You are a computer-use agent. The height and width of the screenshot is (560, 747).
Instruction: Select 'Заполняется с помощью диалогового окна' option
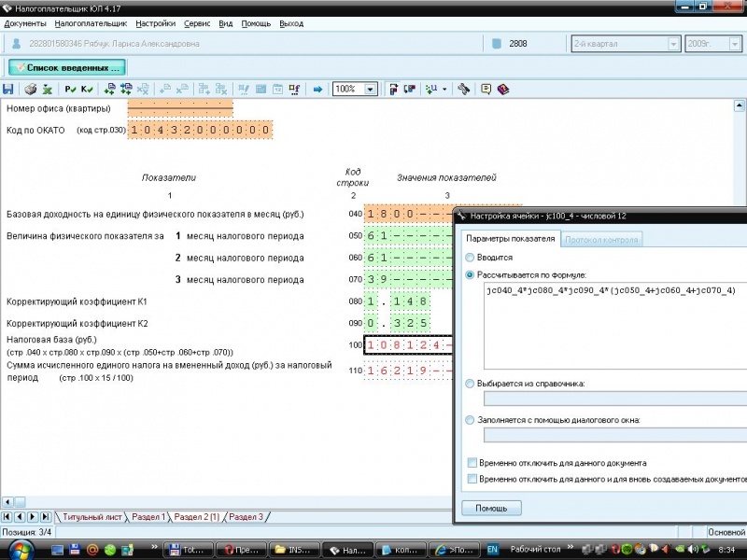coord(470,421)
